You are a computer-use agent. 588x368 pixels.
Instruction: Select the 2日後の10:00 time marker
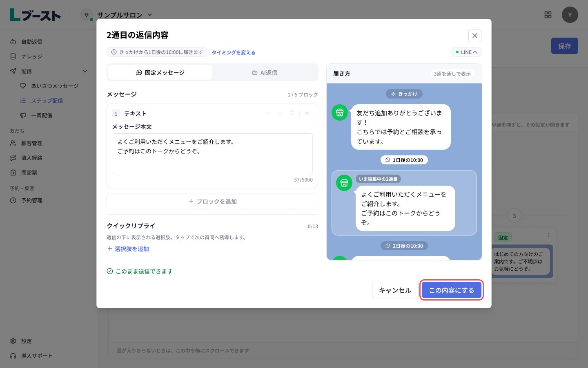pos(404,246)
